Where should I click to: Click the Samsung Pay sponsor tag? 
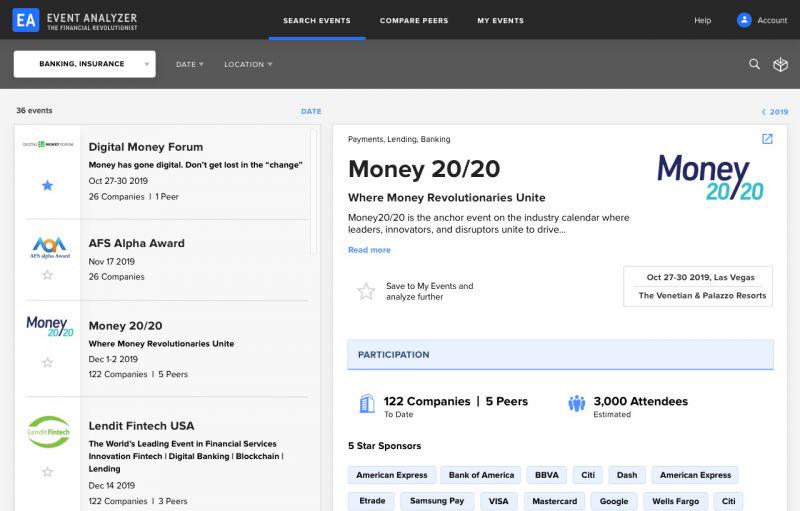[437, 501]
